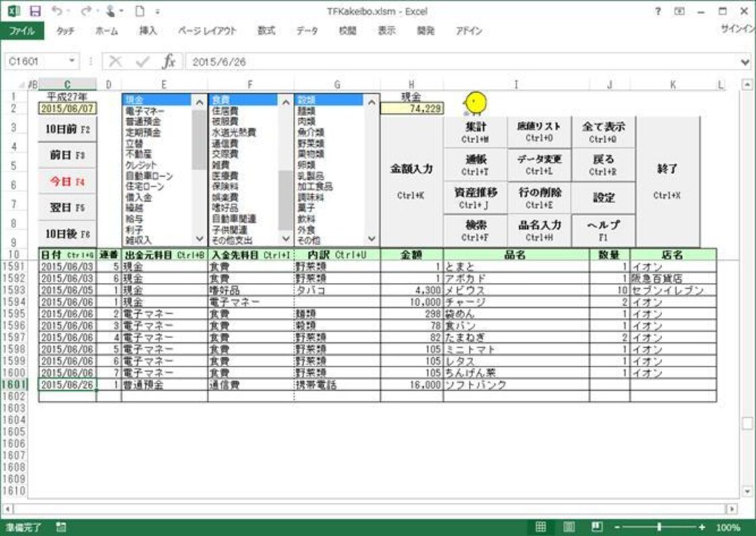Click the formula bar input showing 2015/6/26
Screen dimensions: 756x536
(x=460, y=61)
